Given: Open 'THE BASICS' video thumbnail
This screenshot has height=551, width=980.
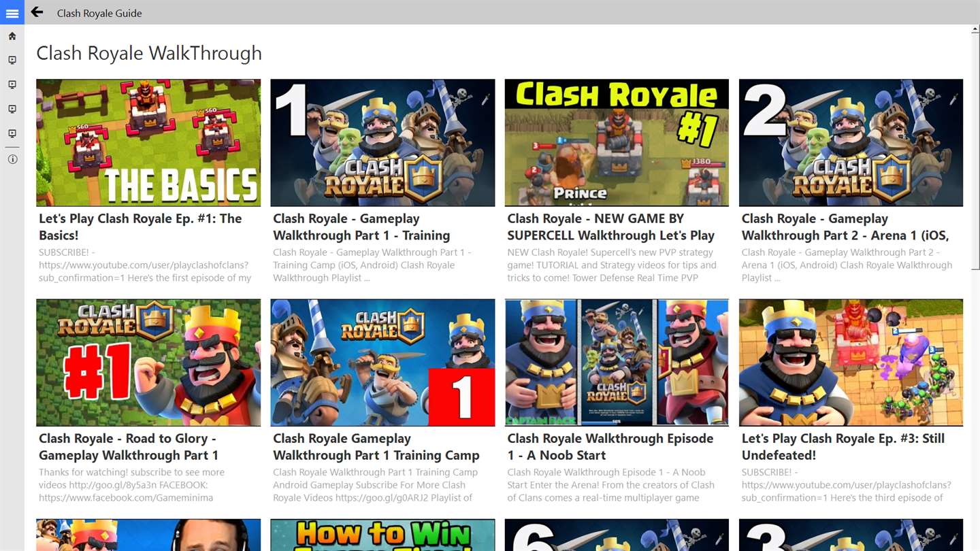Looking at the screenshot, I should (x=148, y=143).
